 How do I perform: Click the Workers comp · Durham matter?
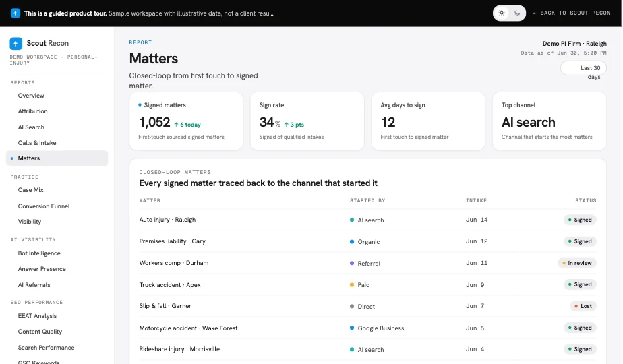pyautogui.click(x=174, y=263)
